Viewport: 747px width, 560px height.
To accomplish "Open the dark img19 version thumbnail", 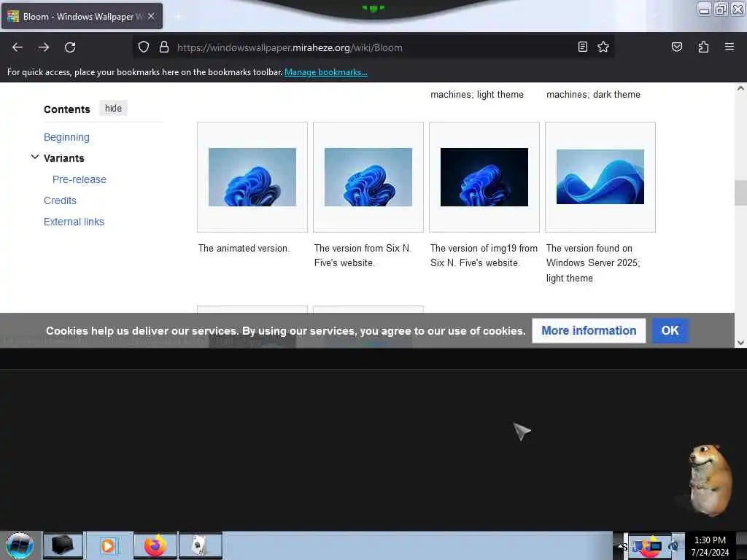I will (484, 177).
